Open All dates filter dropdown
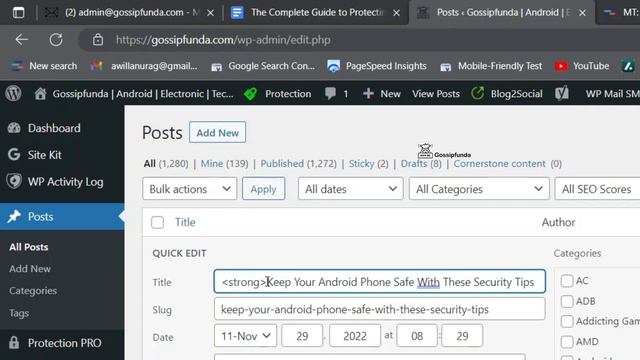Image resolution: width=640 pixels, height=360 pixels. point(351,189)
